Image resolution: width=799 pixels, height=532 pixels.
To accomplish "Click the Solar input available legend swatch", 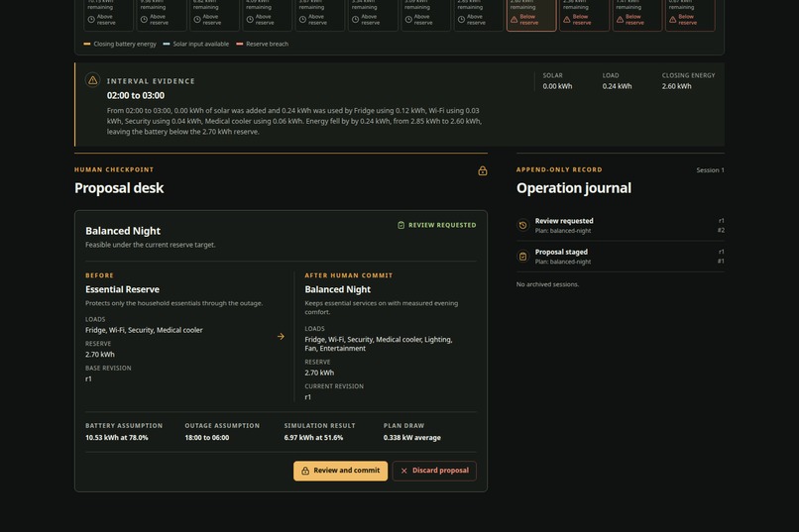I will (x=167, y=44).
